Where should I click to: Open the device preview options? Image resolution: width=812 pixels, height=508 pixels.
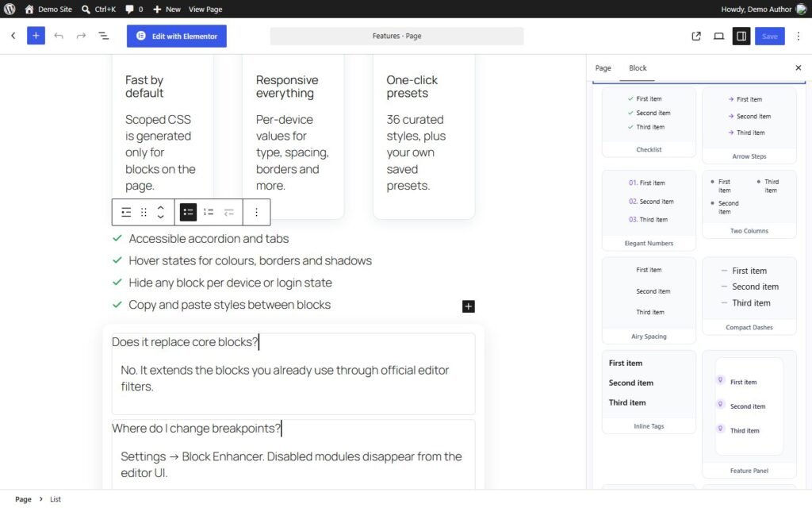coord(718,36)
